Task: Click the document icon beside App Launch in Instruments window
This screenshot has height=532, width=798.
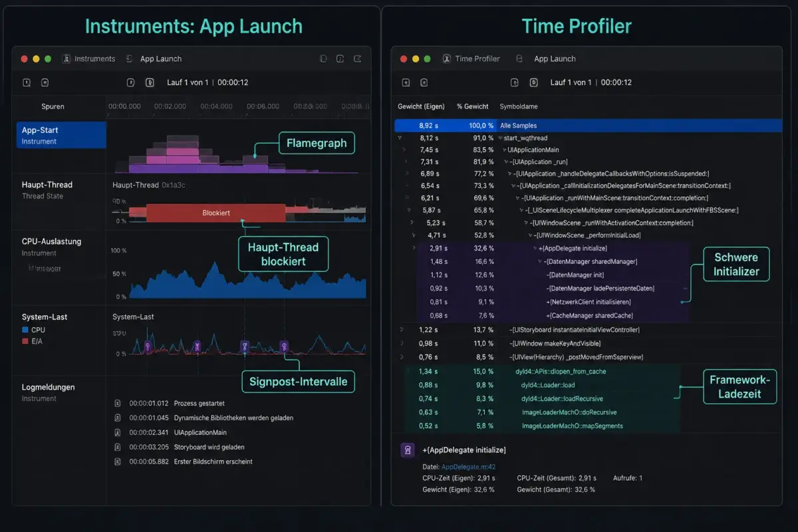Action: click(130, 59)
